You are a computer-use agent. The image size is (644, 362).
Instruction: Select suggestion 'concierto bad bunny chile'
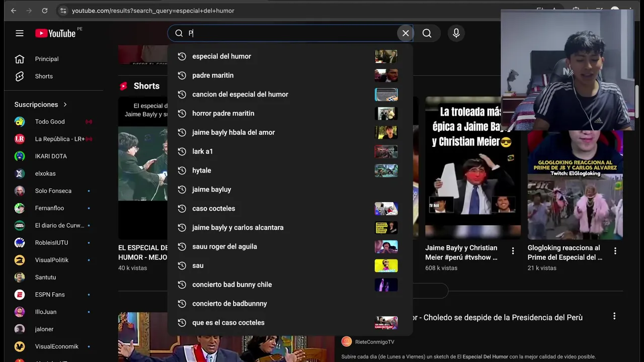coord(290,285)
